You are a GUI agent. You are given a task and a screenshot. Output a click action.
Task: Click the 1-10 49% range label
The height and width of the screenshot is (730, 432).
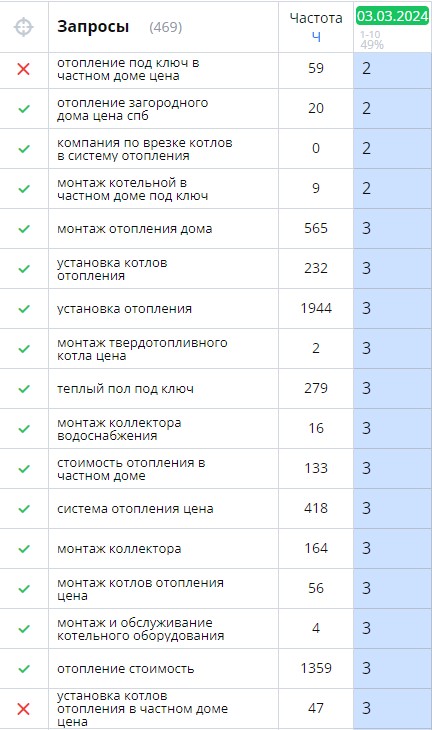point(371,40)
